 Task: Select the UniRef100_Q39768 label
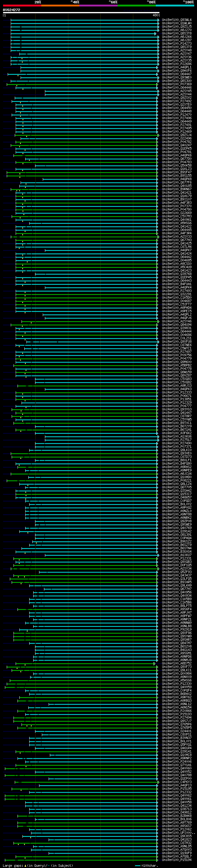[177, 274]
